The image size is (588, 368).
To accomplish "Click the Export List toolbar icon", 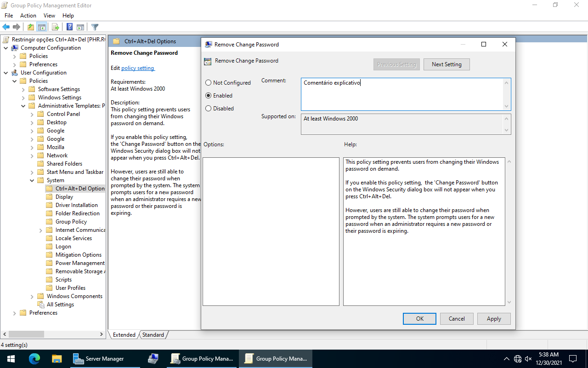I will point(55,27).
